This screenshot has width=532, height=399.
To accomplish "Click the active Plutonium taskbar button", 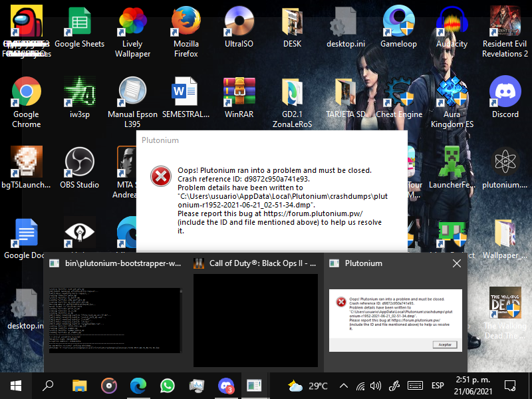I will coord(254,386).
